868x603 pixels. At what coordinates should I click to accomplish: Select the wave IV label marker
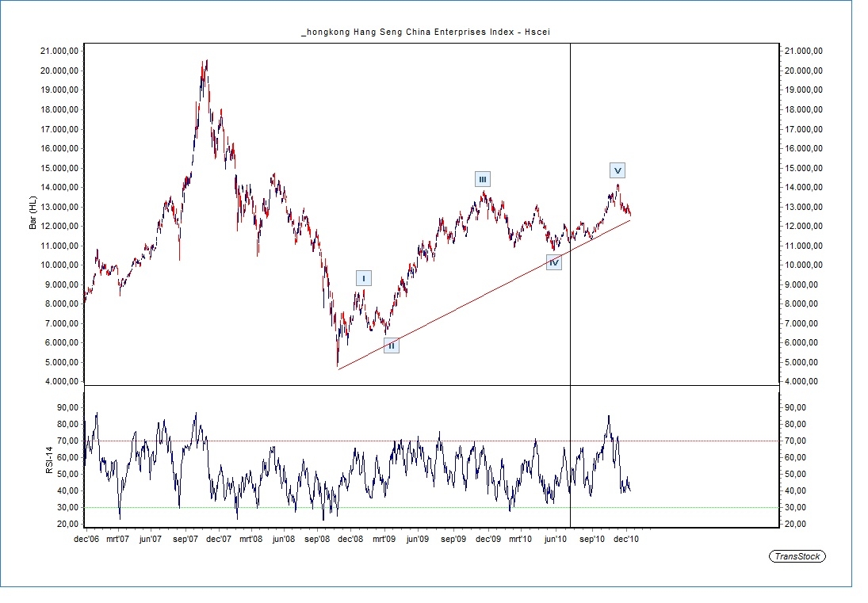point(553,262)
